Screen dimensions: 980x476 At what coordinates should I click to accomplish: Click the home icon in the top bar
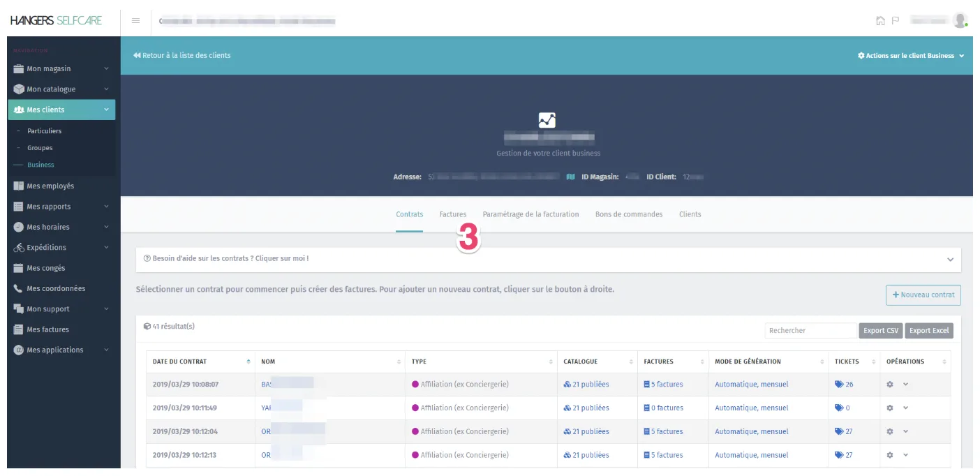[x=880, y=21]
